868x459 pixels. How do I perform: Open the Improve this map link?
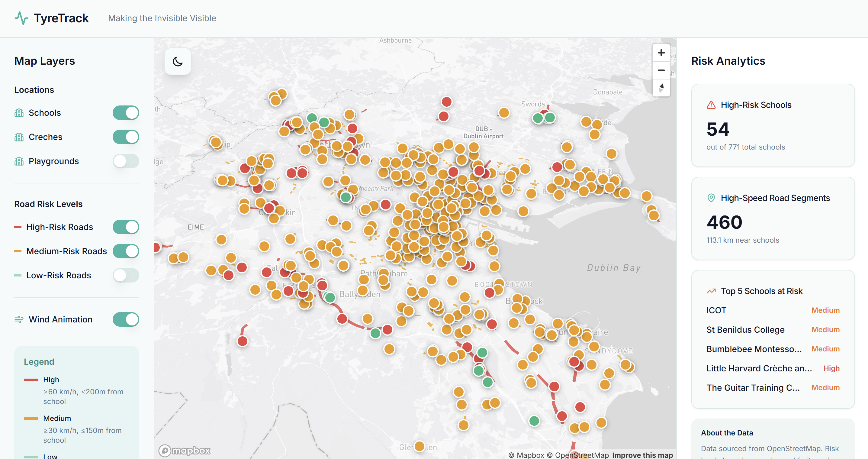(x=642, y=455)
